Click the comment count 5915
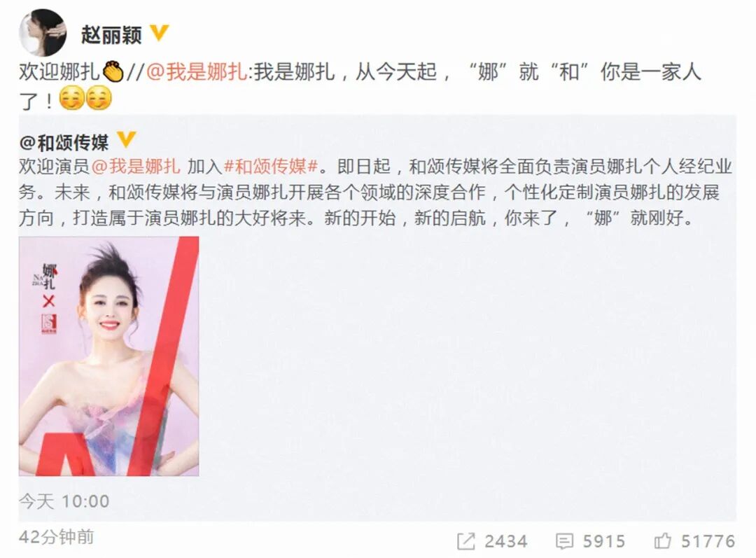756x558 pixels. click(x=603, y=541)
